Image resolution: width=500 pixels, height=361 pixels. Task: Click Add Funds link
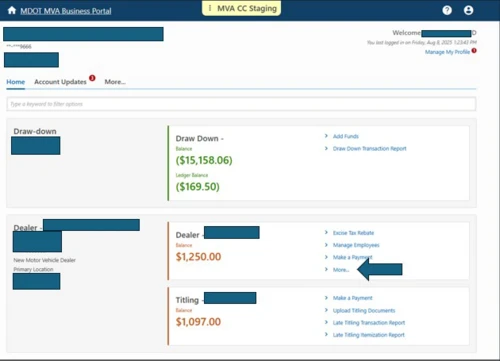pyautogui.click(x=346, y=136)
